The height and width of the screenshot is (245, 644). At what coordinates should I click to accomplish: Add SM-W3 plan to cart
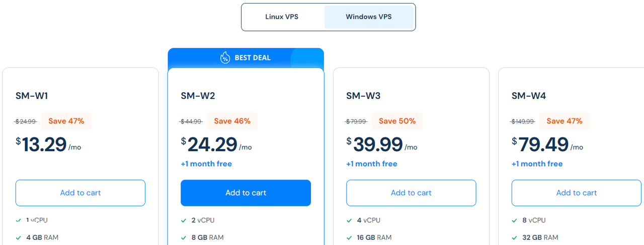411,193
